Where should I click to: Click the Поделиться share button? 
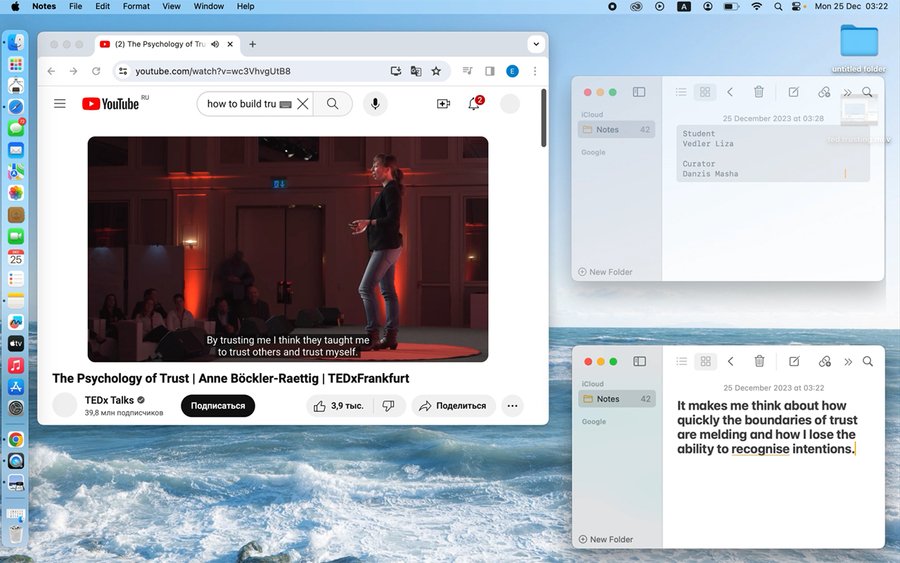click(x=453, y=406)
